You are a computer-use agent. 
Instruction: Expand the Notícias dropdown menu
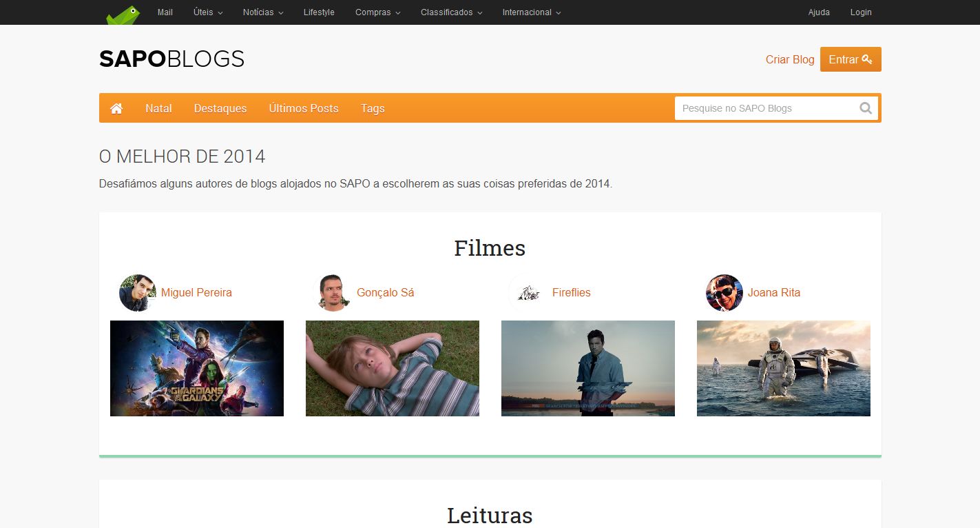click(x=263, y=12)
